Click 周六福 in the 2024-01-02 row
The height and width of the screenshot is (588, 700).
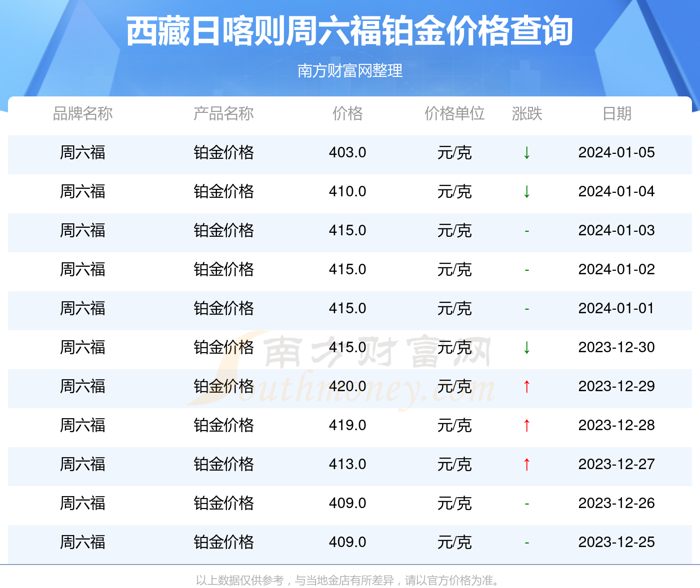click(82, 269)
